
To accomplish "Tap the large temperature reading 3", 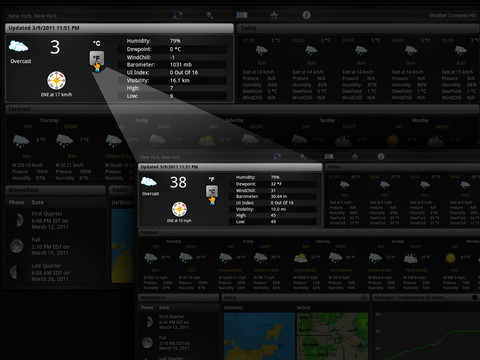I will [x=55, y=47].
